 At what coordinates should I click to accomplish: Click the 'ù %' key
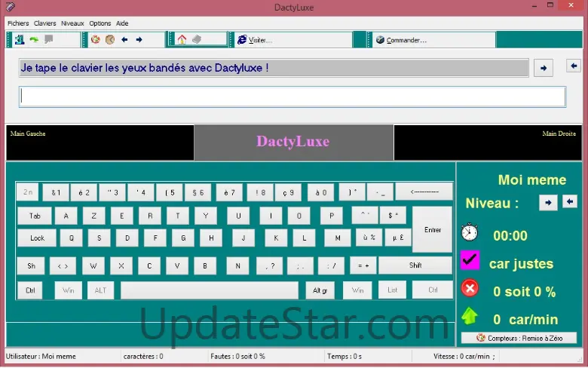click(369, 238)
